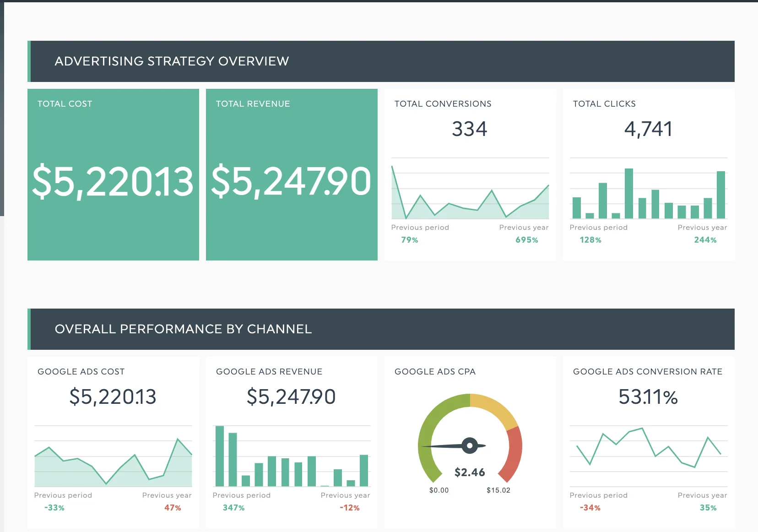The width and height of the screenshot is (758, 532).
Task: Click the -33% change under Google Ads Cost
Action: tap(54, 507)
